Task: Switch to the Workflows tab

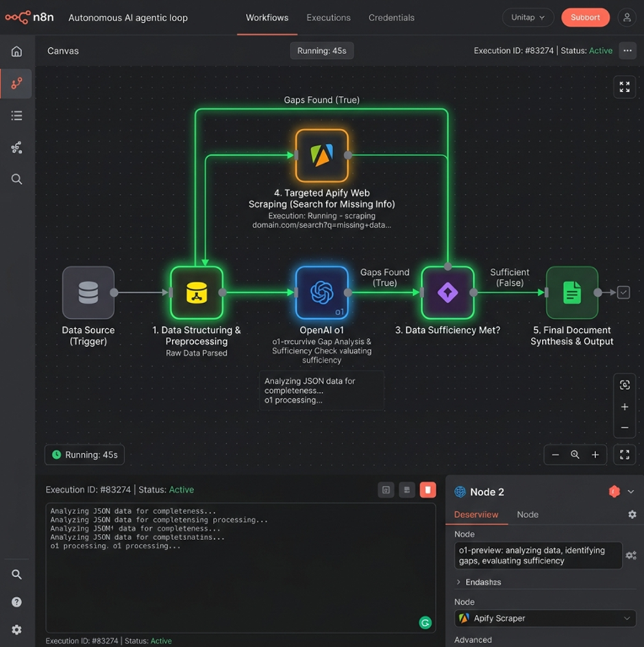Action: click(267, 18)
